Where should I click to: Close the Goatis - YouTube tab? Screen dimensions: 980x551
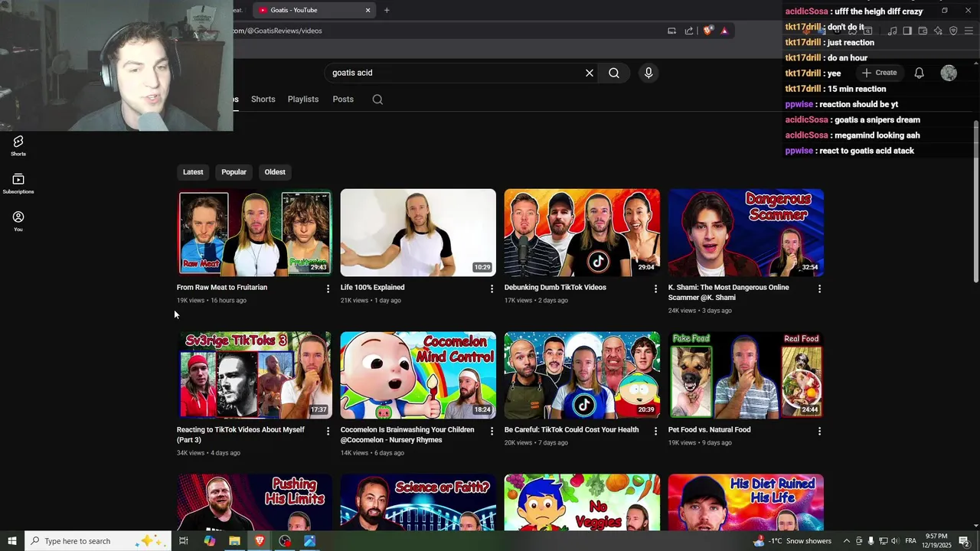[x=367, y=10]
